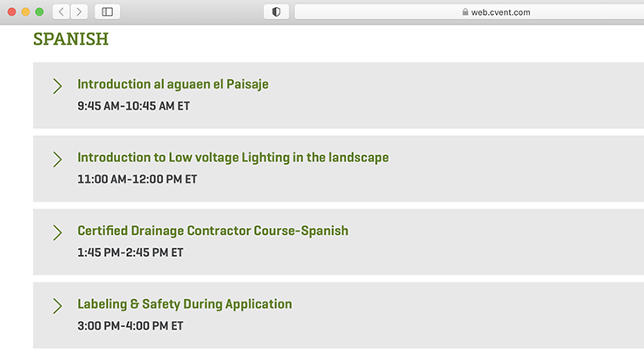
Task: Go forward to the next page
Action: pos(79,12)
